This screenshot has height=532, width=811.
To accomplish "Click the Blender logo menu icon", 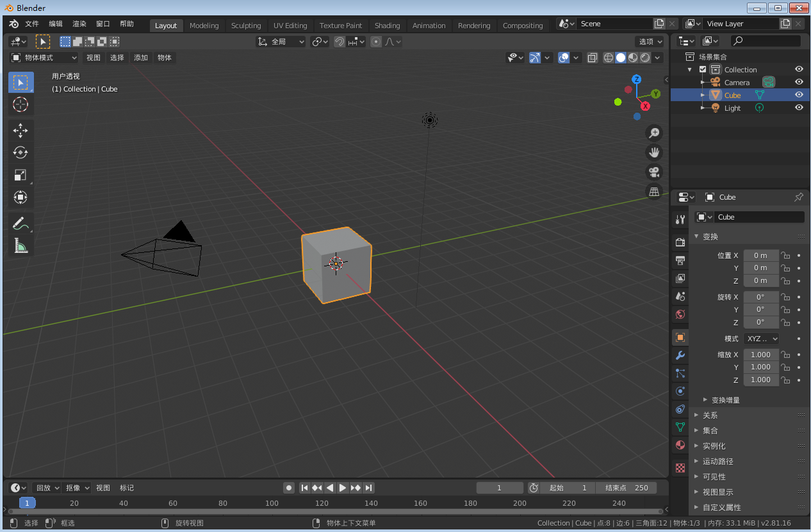I will 14,24.
